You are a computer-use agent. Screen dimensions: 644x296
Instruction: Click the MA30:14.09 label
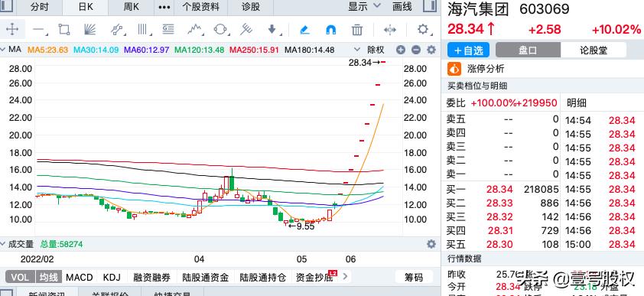point(96,50)
